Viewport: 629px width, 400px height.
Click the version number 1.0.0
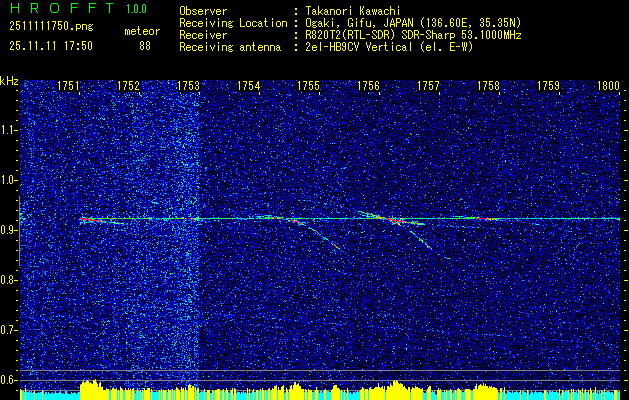tap(136, 9)
